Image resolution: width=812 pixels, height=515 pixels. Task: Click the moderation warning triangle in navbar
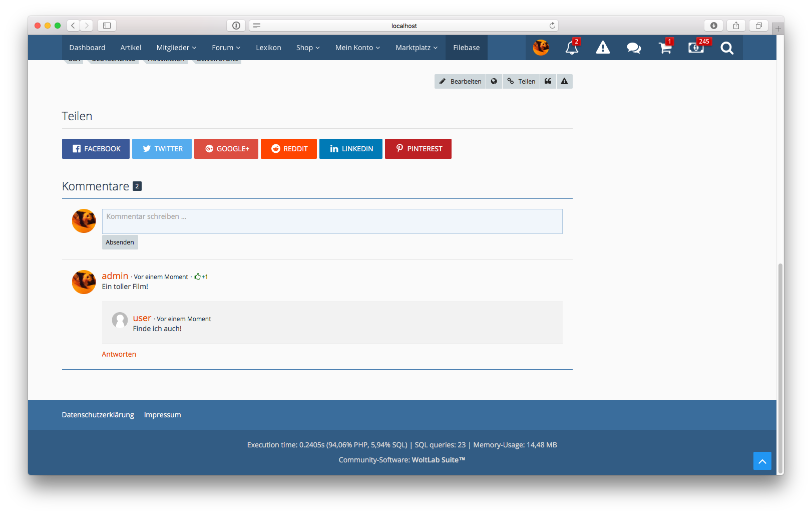point(603,48)
